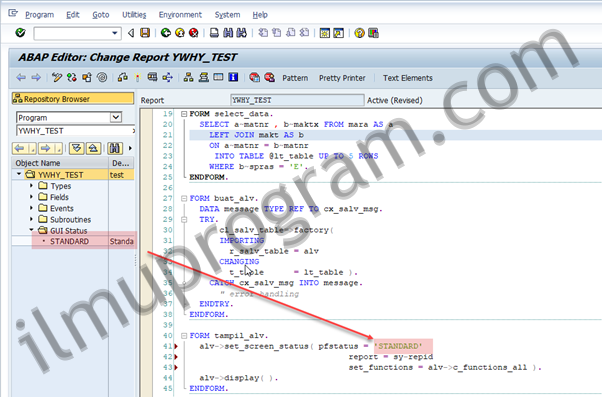Click the Create New Session icon
The width and height of the screenshot is (602, 397).
[x=324, y=33]
